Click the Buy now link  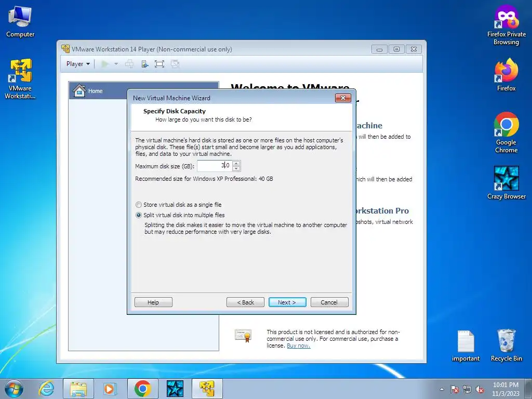[299, 345]
